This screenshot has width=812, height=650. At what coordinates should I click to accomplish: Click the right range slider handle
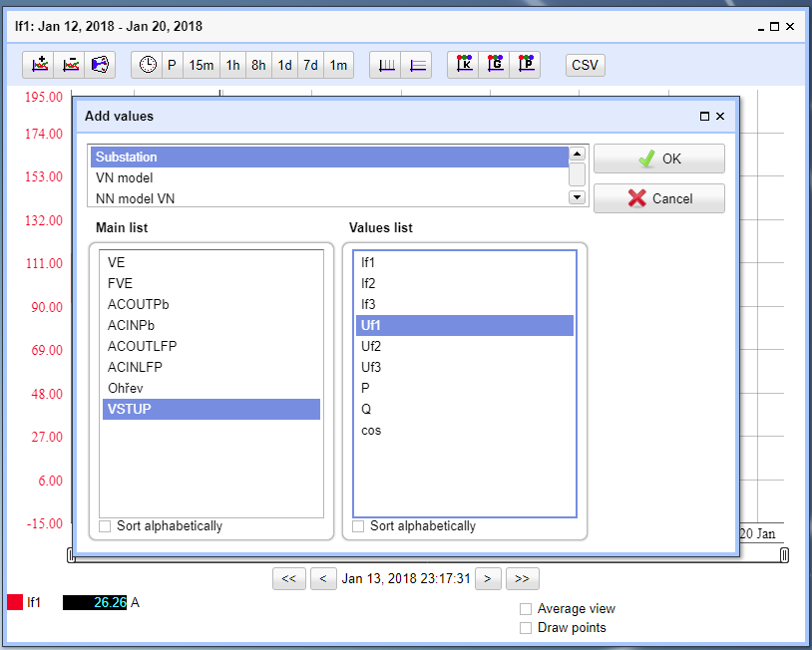coord(784,555)
